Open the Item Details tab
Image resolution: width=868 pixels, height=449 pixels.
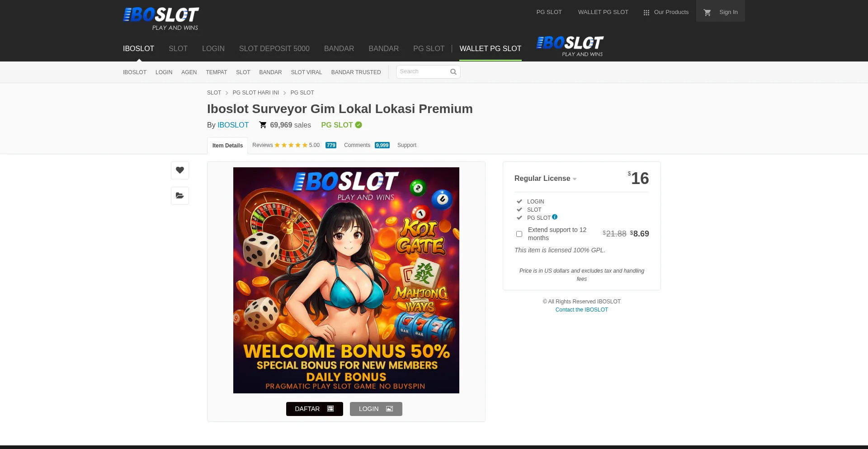pos(227,146)
